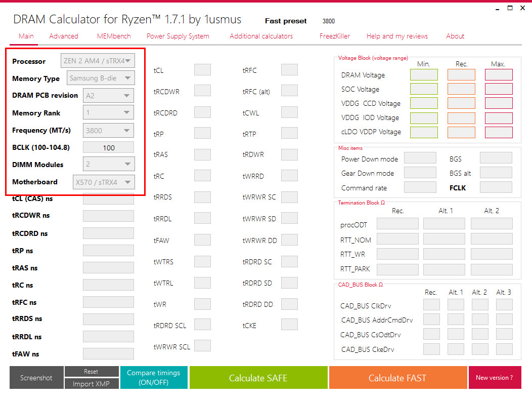
Task: Click the BCLK value field
Action: click(109, 147)
